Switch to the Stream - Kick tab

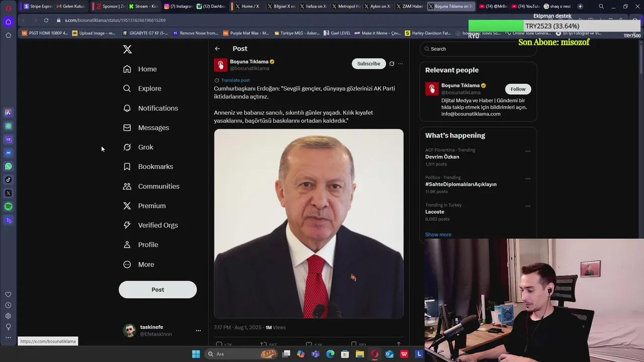(x=143, y=7)
